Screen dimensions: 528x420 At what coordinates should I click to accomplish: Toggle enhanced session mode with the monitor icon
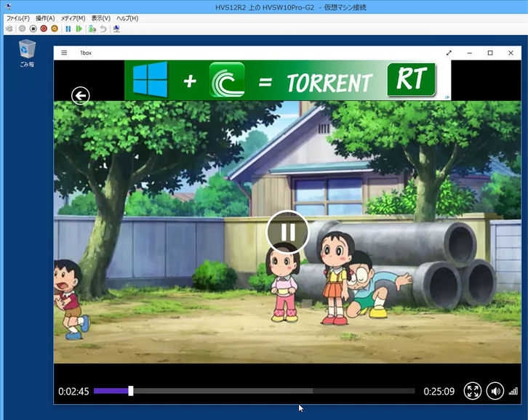(116, 28)
